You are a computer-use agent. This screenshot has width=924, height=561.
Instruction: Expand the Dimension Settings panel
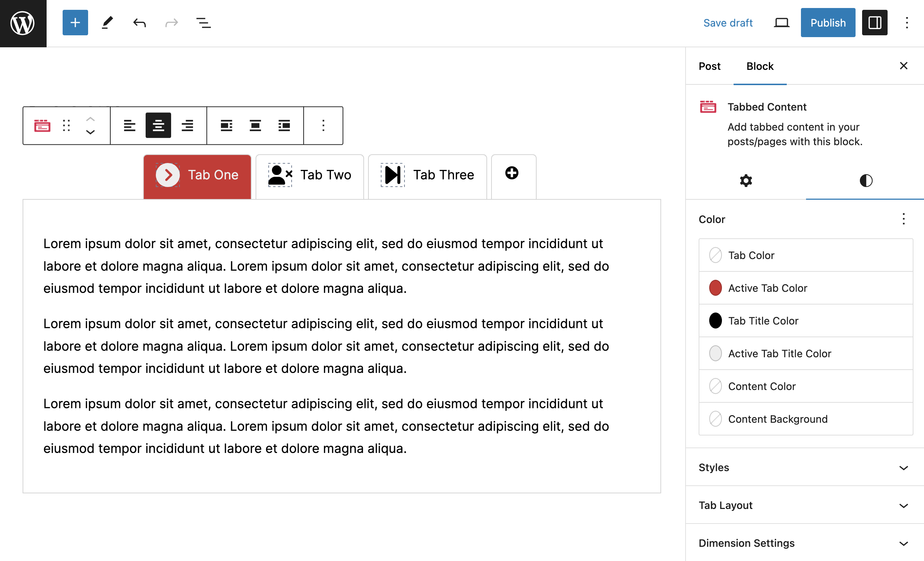pos(805,543)
